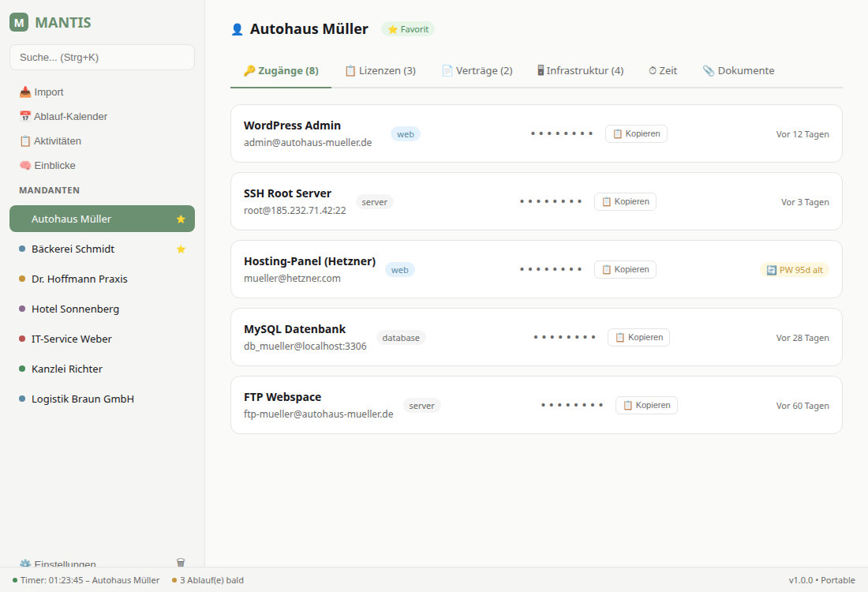Click the running timer in the status bar
The image size is (868, 592).
click(86, 580)
